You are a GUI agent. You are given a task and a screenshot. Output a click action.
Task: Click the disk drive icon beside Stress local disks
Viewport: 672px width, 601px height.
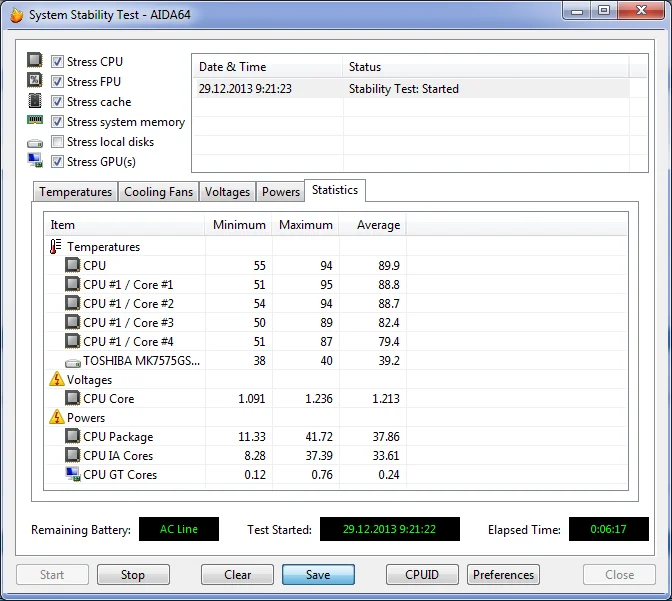pyautogui.click(x=35, y=143)
